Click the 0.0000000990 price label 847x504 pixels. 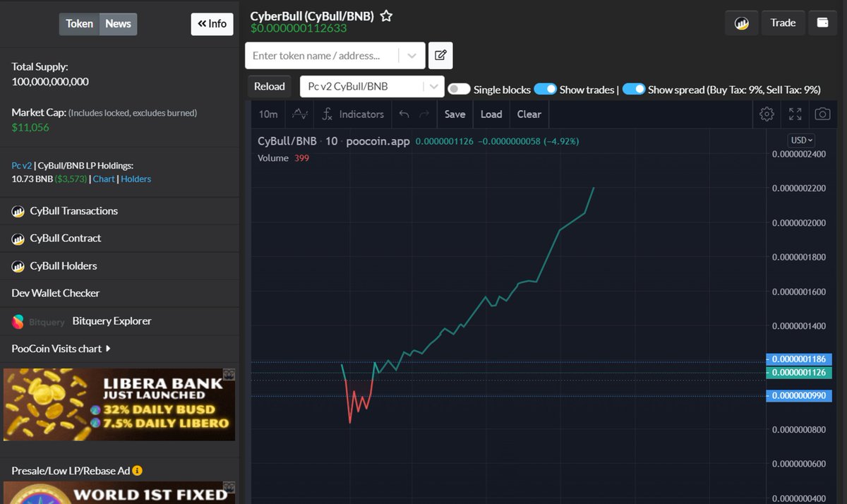(799, 396)
